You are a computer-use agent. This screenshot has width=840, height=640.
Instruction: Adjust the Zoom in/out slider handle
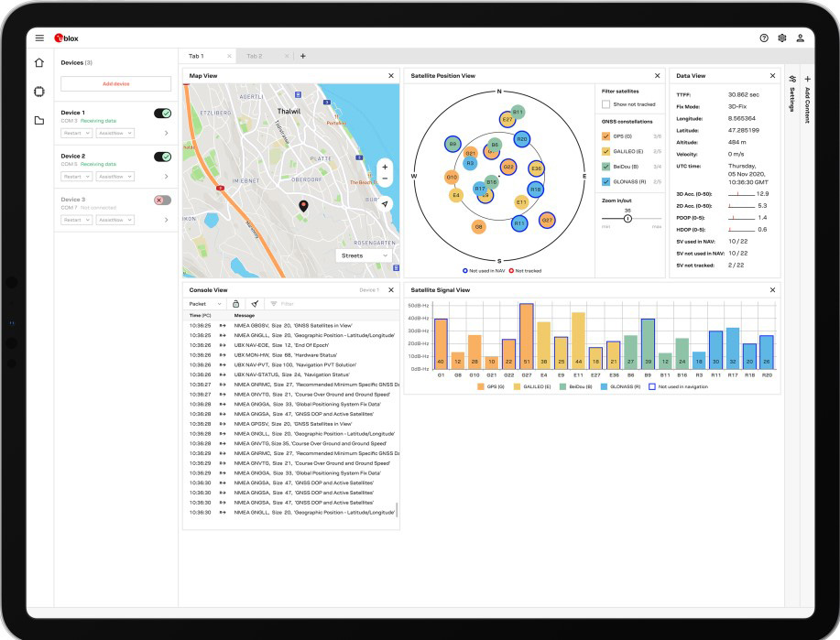(627, 219)
